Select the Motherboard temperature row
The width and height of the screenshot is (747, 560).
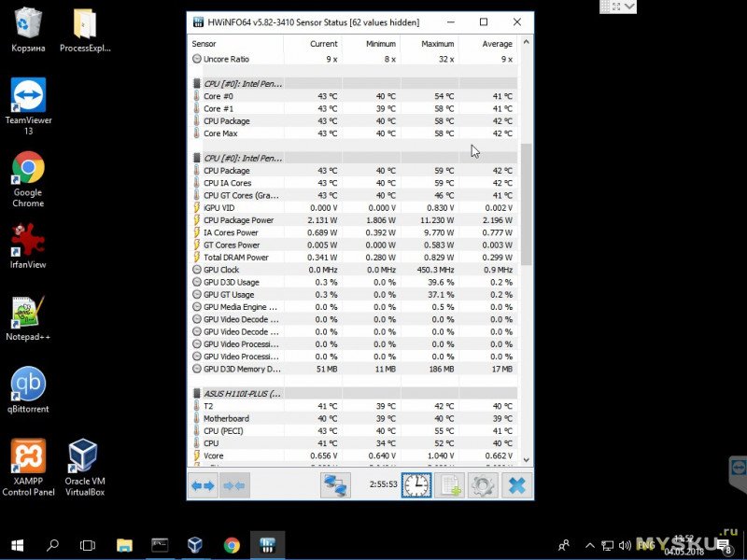pyautogui.click(x=353, y=418)
